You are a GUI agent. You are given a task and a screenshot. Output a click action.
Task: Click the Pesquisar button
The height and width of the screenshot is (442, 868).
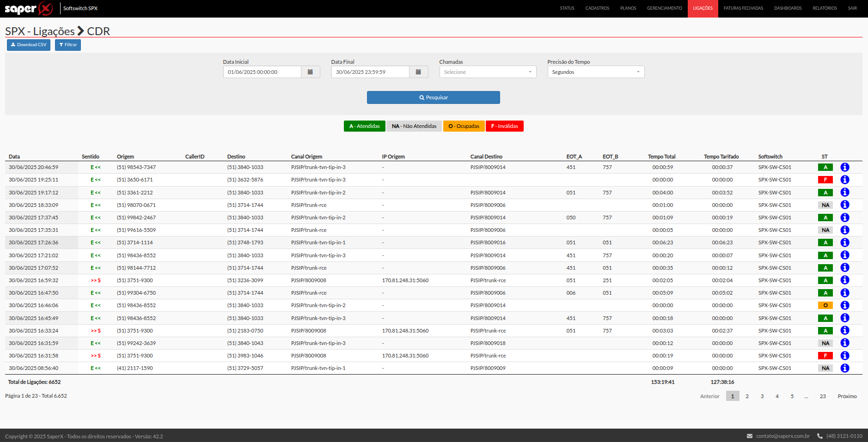434,97
